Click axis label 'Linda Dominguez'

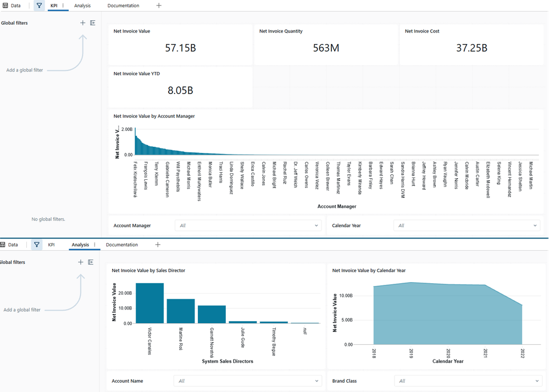[231, 178]
